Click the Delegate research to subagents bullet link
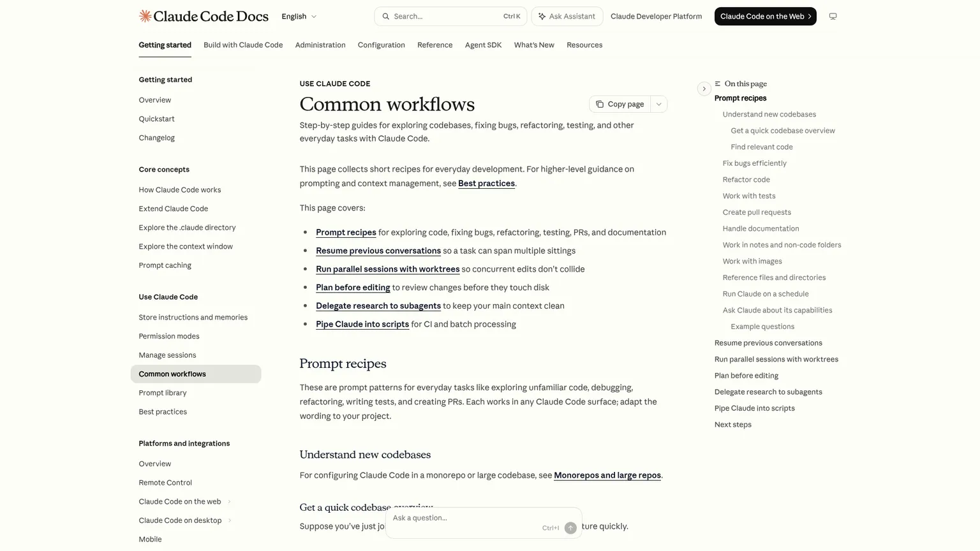 point(378,306)
